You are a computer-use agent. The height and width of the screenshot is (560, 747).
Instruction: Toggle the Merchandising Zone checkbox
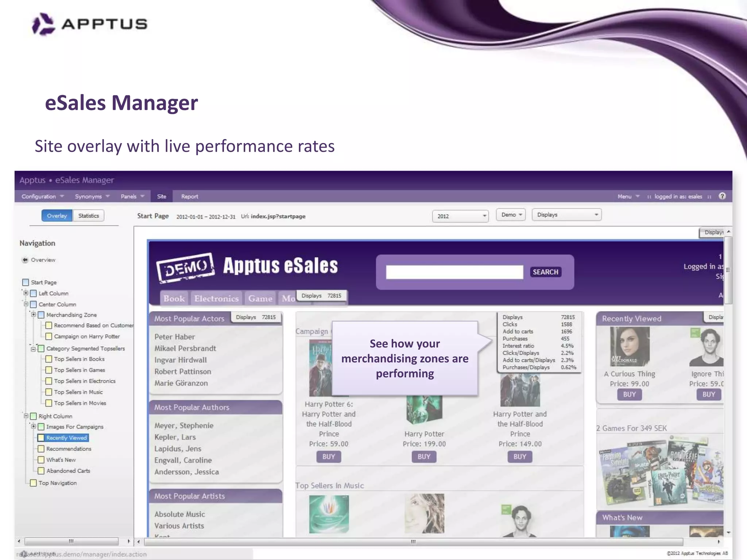(x=41, y=315)
